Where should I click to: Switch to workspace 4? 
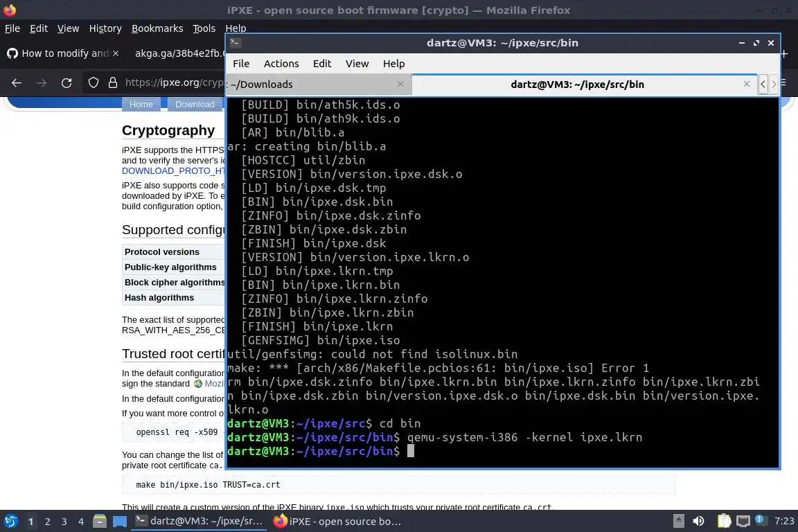(80, 522)
